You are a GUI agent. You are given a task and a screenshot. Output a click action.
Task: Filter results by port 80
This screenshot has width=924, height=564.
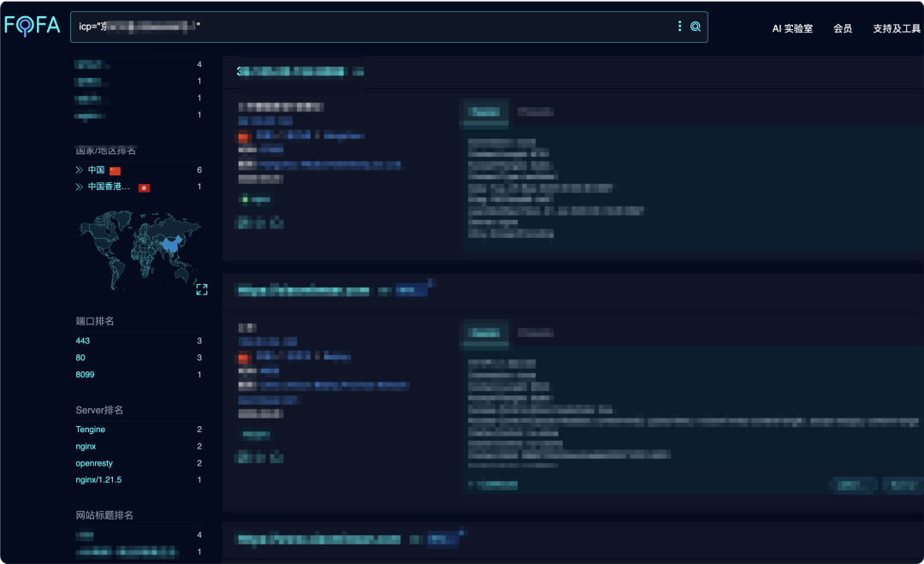pyautogui.click(x=80, y=358)
